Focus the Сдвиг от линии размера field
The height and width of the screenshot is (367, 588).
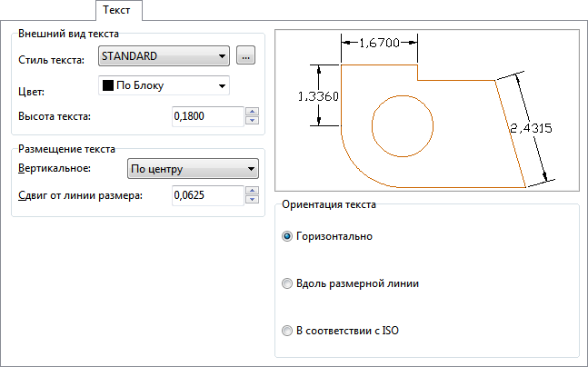pyautogui.click(x=207, y=195)
